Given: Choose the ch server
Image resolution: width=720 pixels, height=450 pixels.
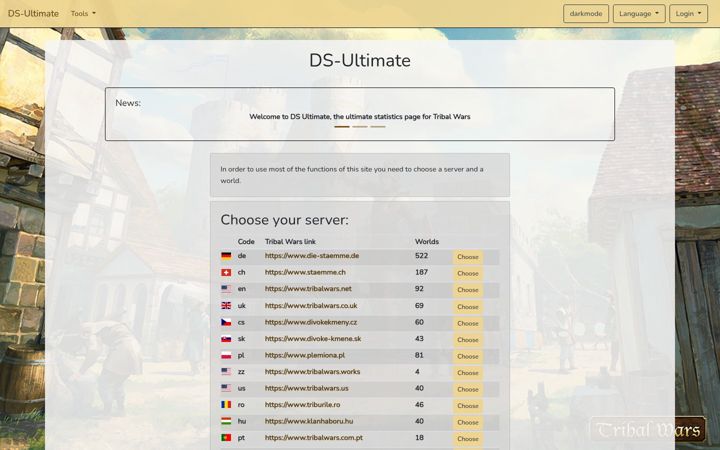Looking at the screenshot, I should tap(468, 273).
